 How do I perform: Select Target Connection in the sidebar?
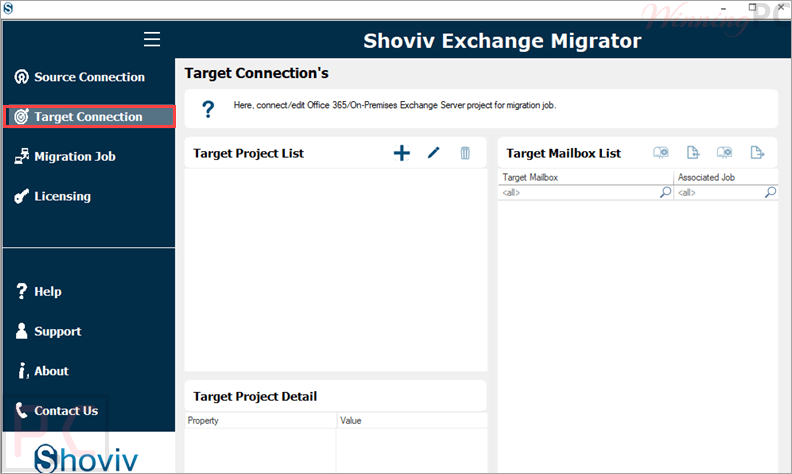click(x=89, y=117)
